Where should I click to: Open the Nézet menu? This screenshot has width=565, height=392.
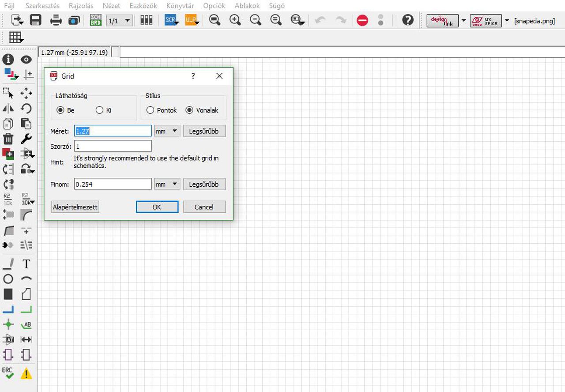pyautogui.click(x=112, y=6)
